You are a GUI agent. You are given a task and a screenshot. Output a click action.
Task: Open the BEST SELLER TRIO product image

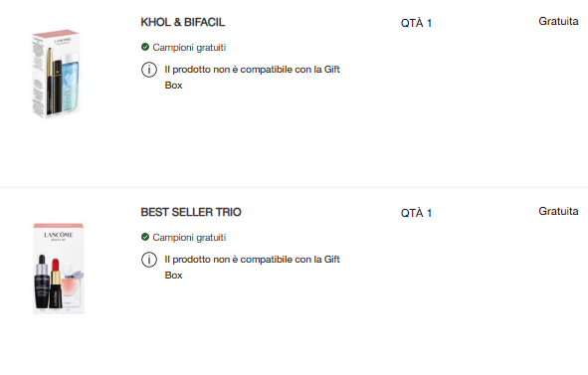[59, 268]
